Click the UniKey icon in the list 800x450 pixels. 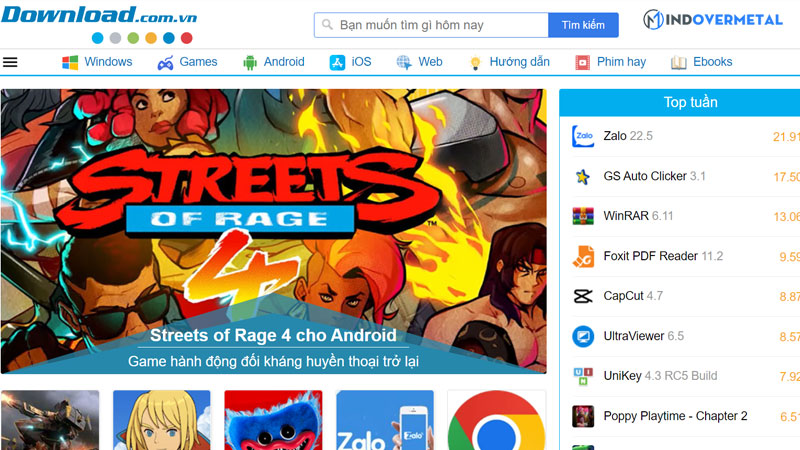pos(583,376)
